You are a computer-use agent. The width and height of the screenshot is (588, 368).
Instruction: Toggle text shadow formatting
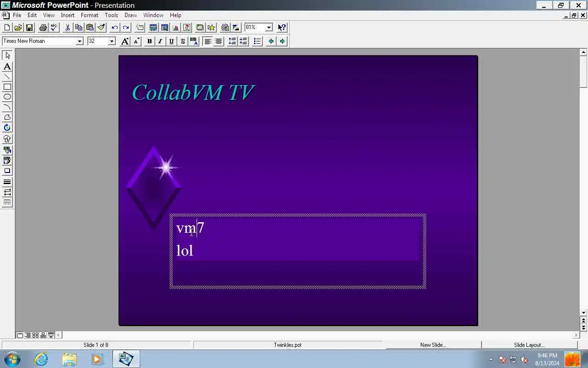coord(182,41)
